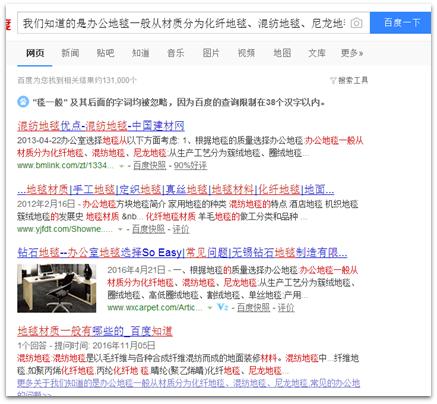The height and width of the screenshot is (404, 437).
Task: Click the V2 verification badge icon
Action: coord(223,307)
